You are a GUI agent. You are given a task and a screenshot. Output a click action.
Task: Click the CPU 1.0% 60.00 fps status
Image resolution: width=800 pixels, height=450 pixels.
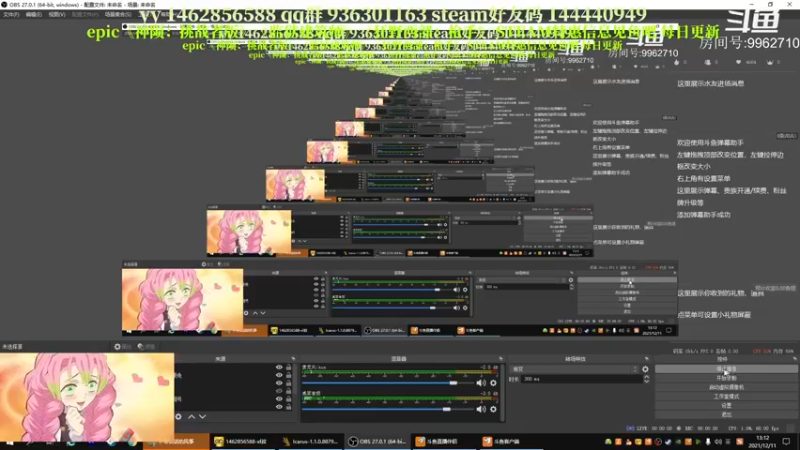(754, 429)
